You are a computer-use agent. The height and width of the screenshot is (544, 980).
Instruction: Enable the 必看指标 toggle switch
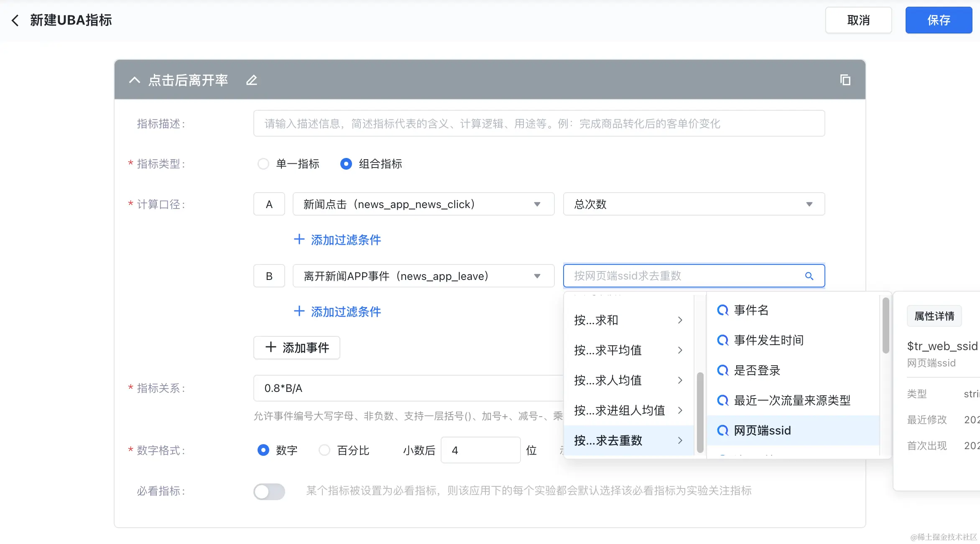tap(269, 491)
